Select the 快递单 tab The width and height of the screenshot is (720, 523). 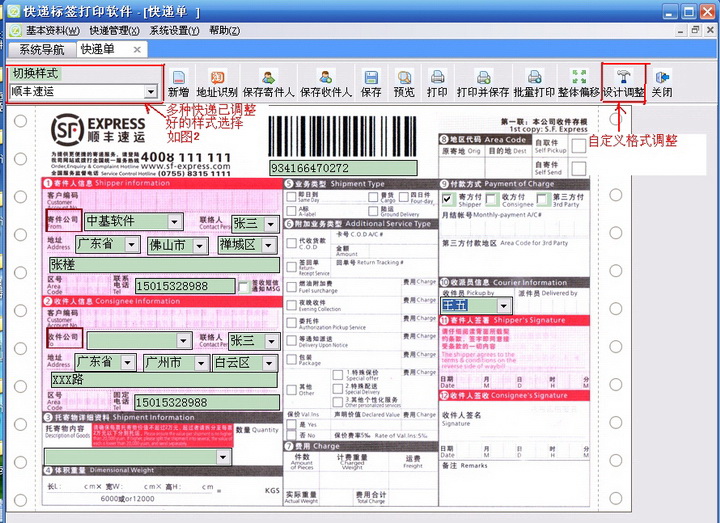pos(98,49)
